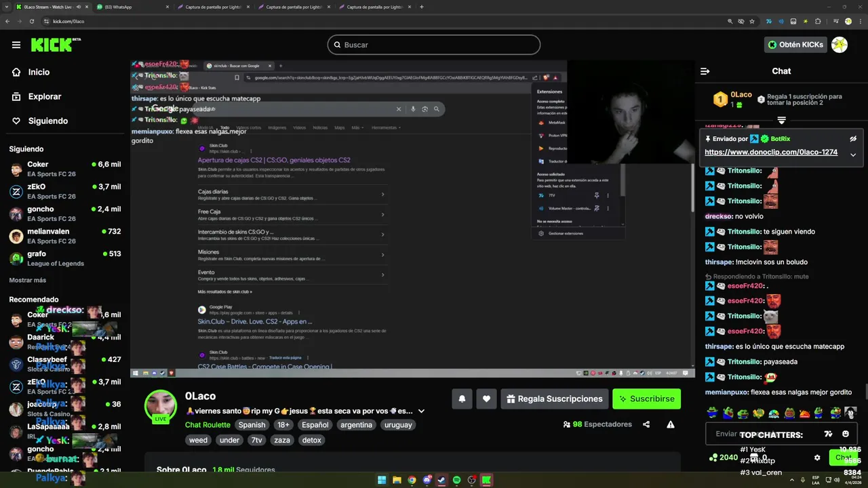Open the emoji picker in chat input

846,434
